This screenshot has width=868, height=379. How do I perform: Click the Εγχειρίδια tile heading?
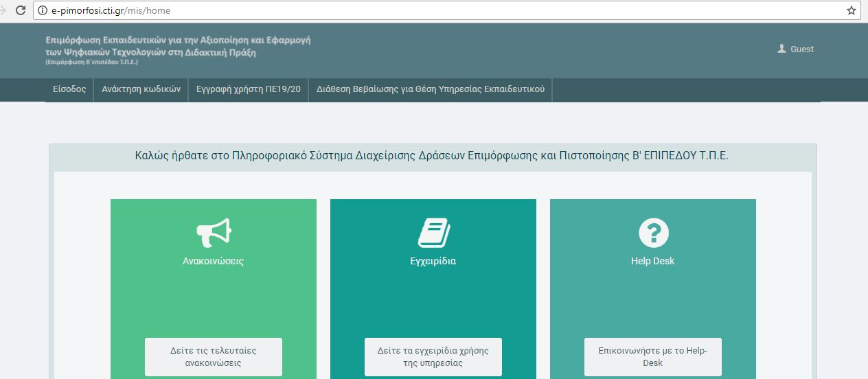pos(433,261)
